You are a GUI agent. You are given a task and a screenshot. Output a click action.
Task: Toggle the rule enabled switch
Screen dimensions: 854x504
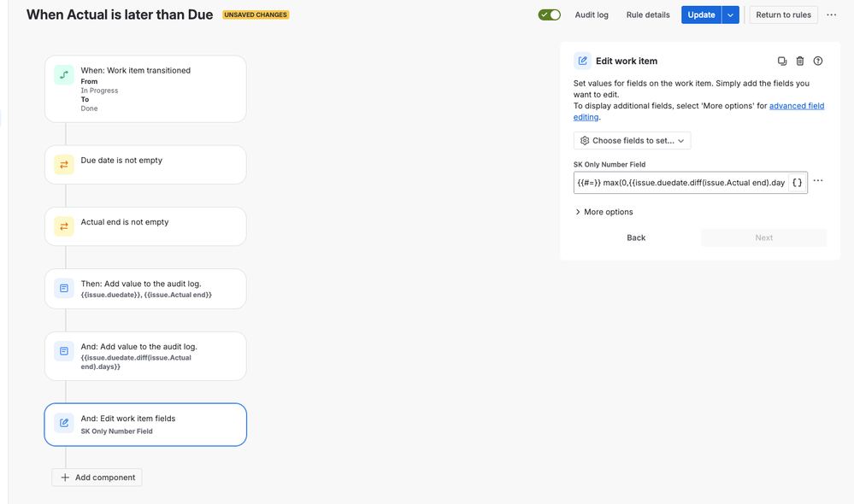tap(550, 15)
